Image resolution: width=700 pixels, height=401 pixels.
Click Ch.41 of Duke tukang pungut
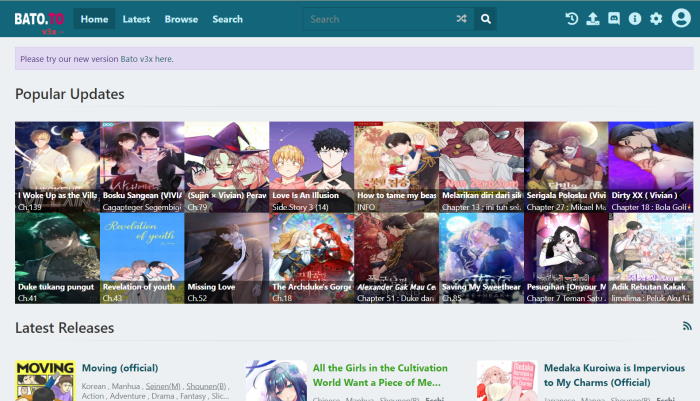27,298
